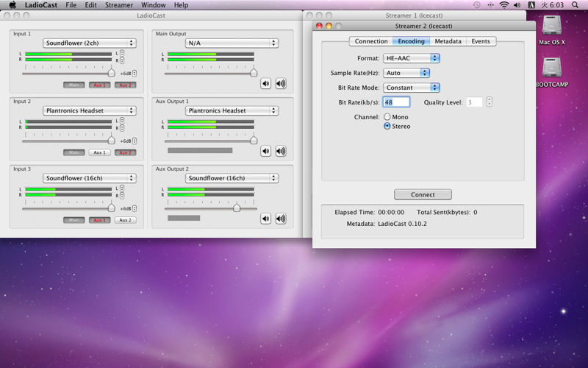
Task: Switch to the Connection tab
Action: 371,41
